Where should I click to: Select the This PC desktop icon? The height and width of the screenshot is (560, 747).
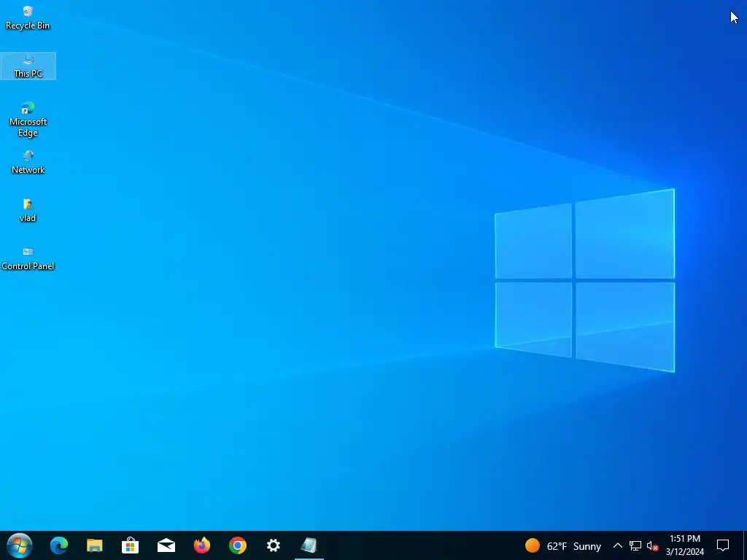28,66
